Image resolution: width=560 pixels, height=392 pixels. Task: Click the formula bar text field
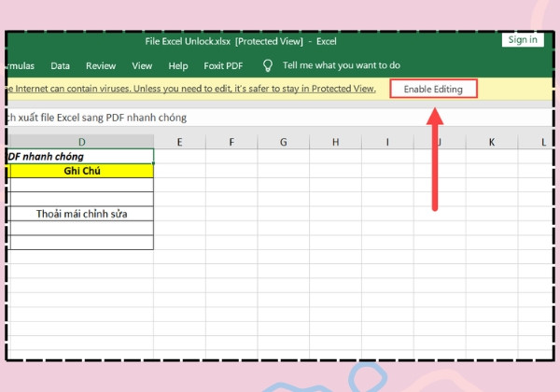point(279,118)
